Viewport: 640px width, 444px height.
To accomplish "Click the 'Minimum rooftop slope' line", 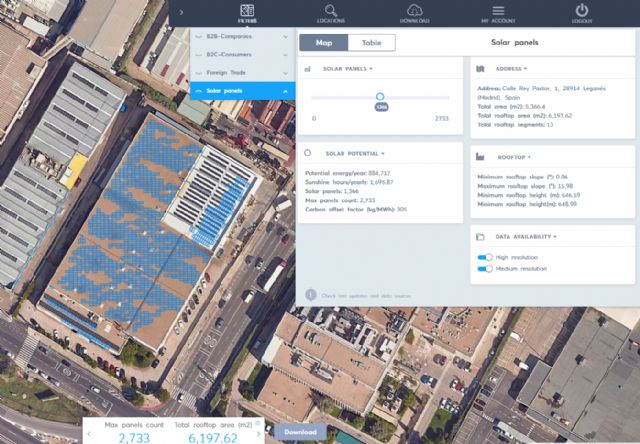I will tap(522, 177).
